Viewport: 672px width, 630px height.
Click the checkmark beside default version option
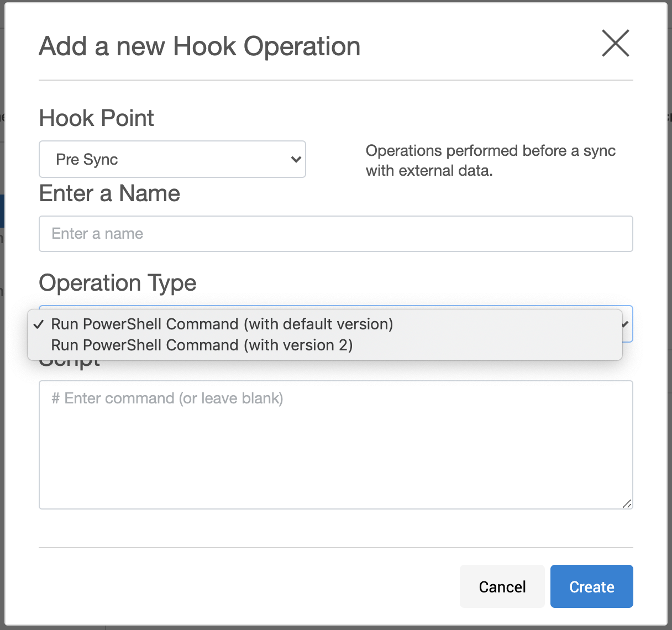click(38, 324)
